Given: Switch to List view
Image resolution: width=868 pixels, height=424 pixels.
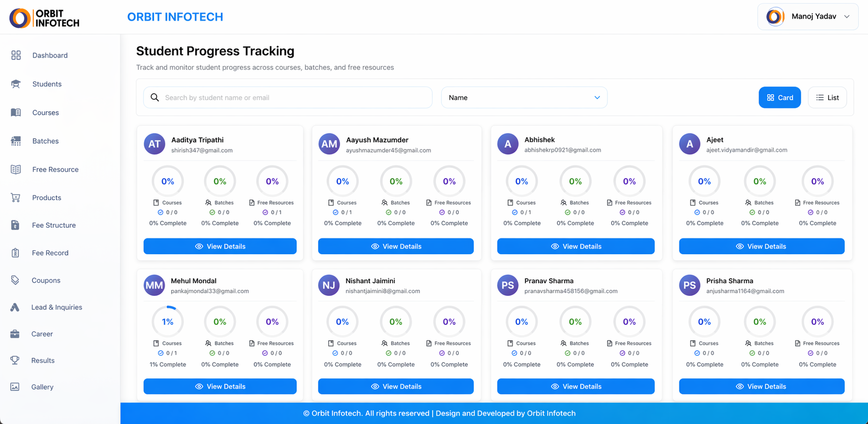Looking at the screenshot, I should [x=827, y=98].
